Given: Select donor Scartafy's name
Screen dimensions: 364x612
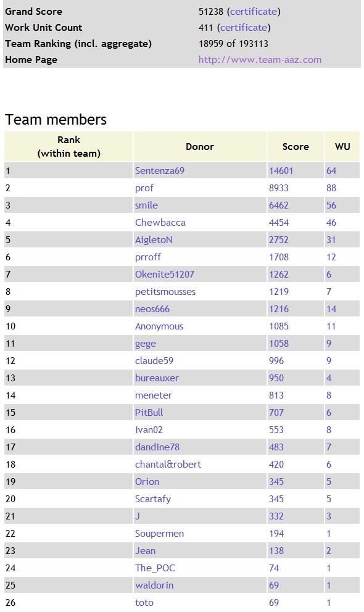Looking at the screenshot, I should (153, 499).
